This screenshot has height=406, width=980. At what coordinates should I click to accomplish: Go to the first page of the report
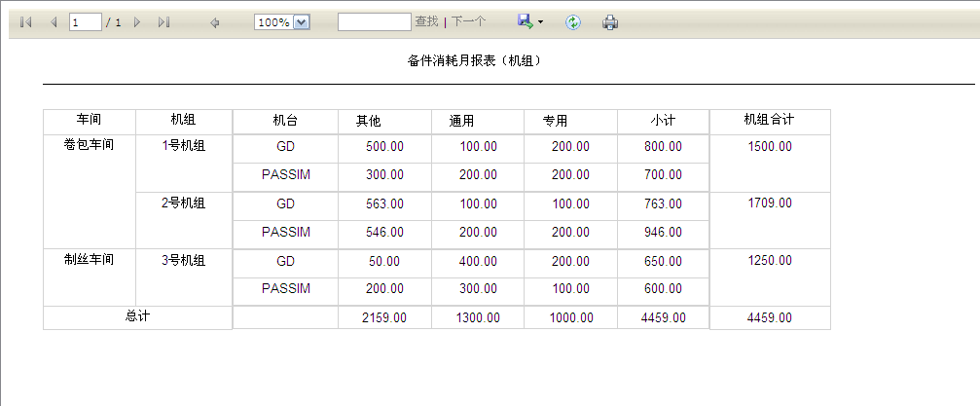(25, 22)
